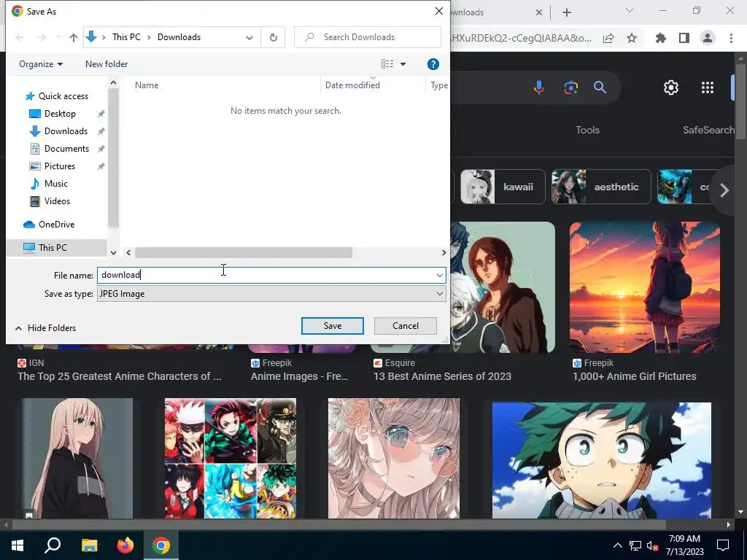Open Google quick settings gear
Image resolution: width=747 pixels, height=560 pixels.
click(671, 87)
